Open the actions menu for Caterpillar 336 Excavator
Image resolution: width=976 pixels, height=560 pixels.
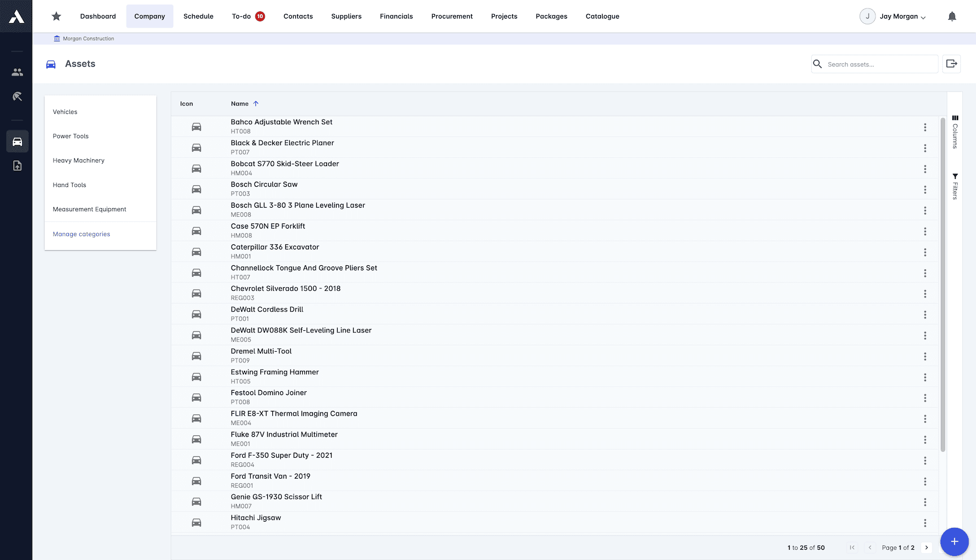pos(925,252)
